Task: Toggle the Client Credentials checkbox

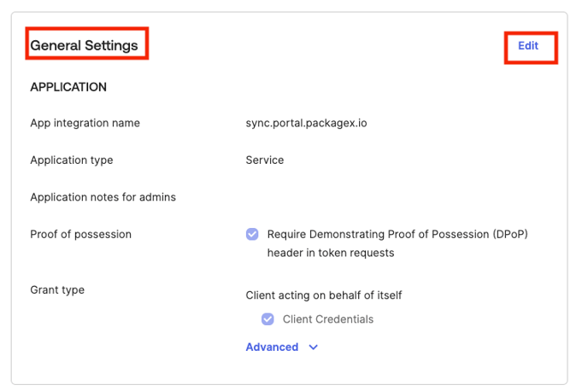Action: (268, 319)
